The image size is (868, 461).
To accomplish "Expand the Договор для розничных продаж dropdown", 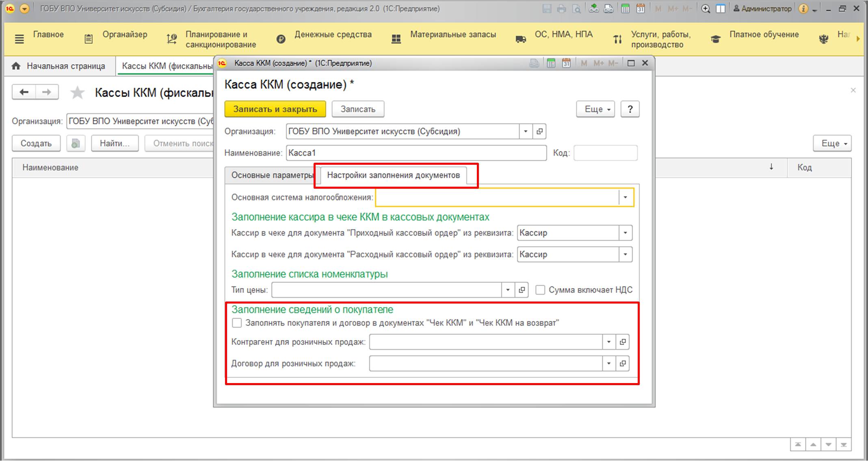I will [608, 364].
